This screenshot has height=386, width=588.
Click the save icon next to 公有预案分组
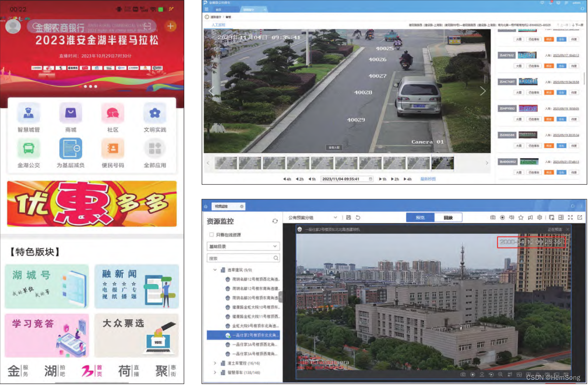click(x=348, y=218)
